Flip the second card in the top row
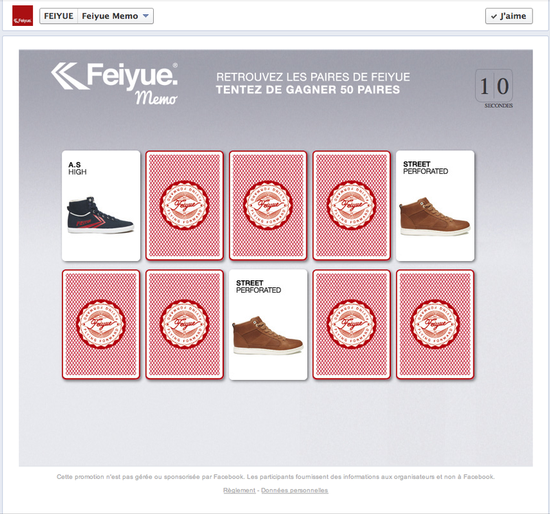Viewport: 550px width, 514px height. click(185, 206)
